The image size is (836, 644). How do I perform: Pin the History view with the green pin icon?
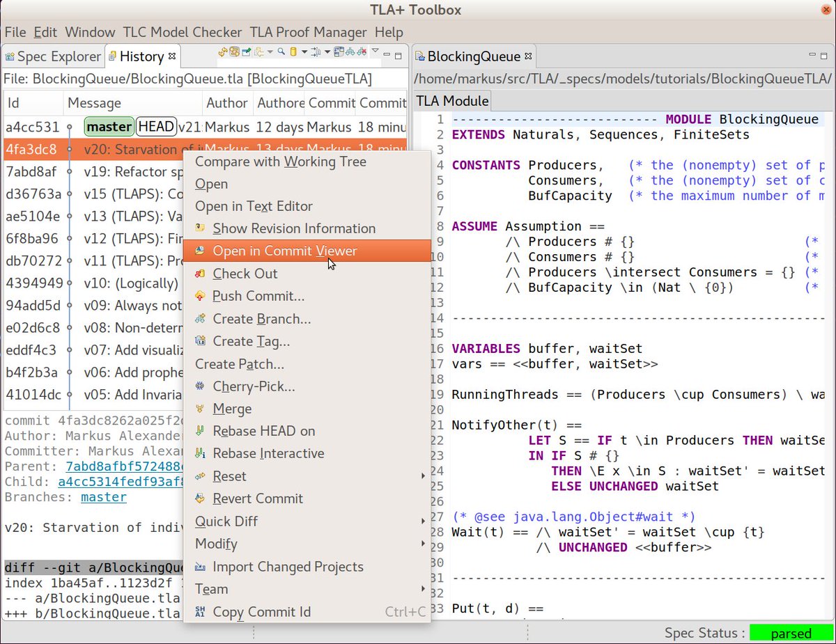pyautogui.click(x=245, y=52)
